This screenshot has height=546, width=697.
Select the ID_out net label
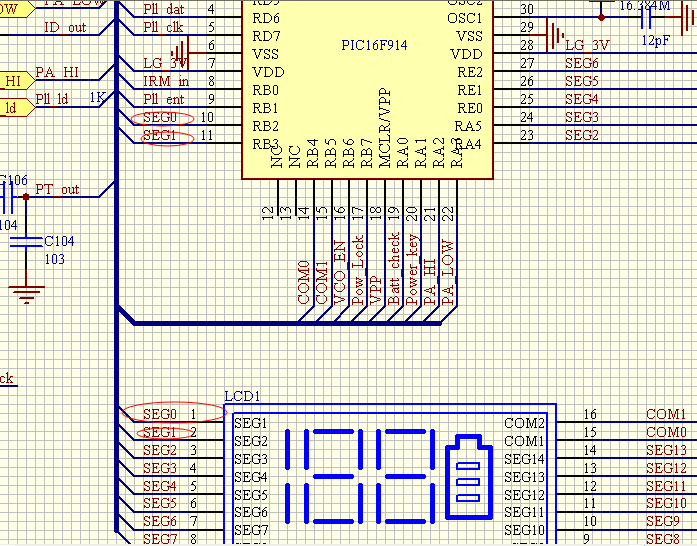click(x=65, y=28)
